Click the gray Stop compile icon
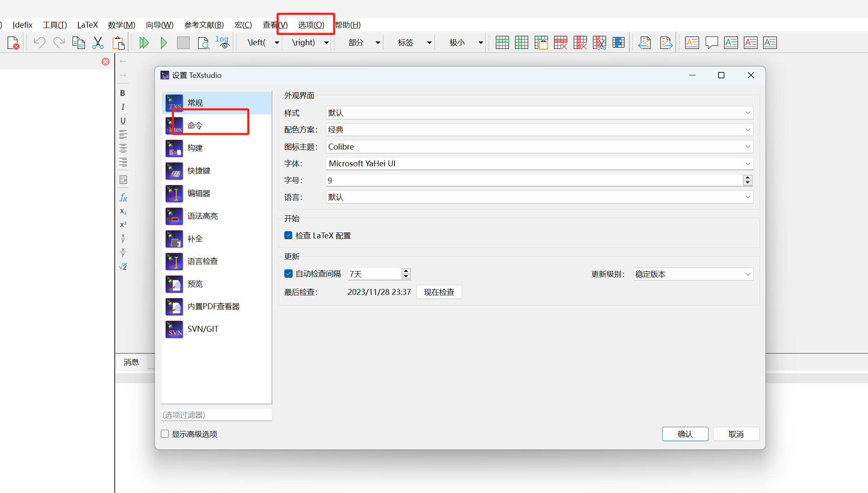 pos(183,43)
